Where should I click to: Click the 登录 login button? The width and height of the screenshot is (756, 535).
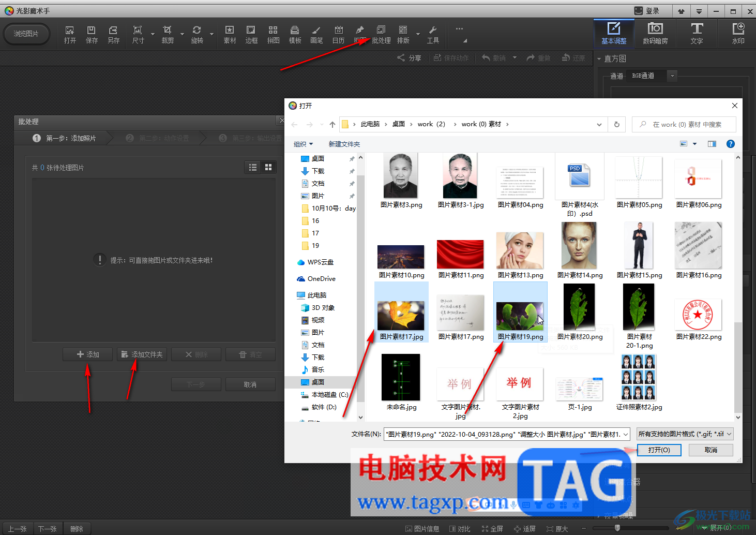pos(647,11)
